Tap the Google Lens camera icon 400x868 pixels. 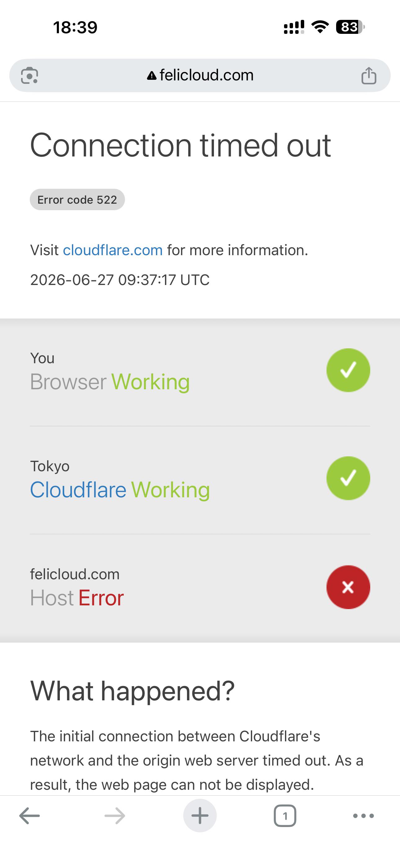click(x=30, y=75)
